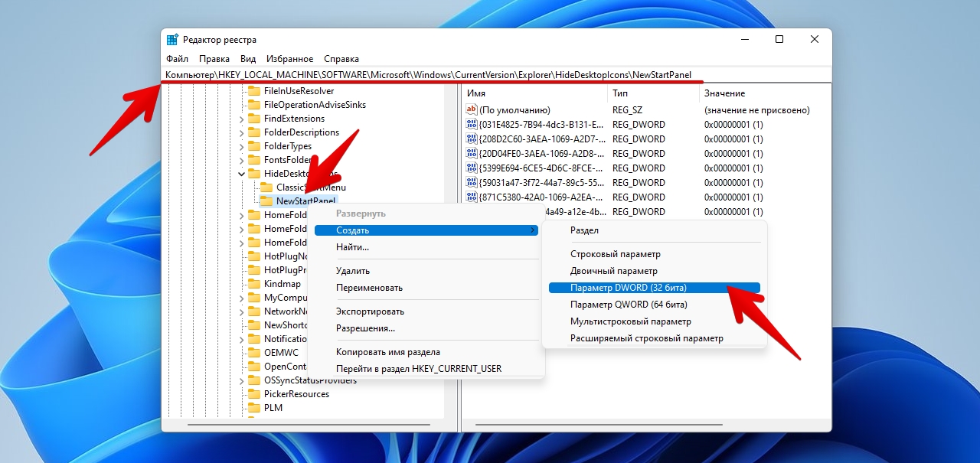Click the HotPlugNo… folder icon

coord(254,256)
